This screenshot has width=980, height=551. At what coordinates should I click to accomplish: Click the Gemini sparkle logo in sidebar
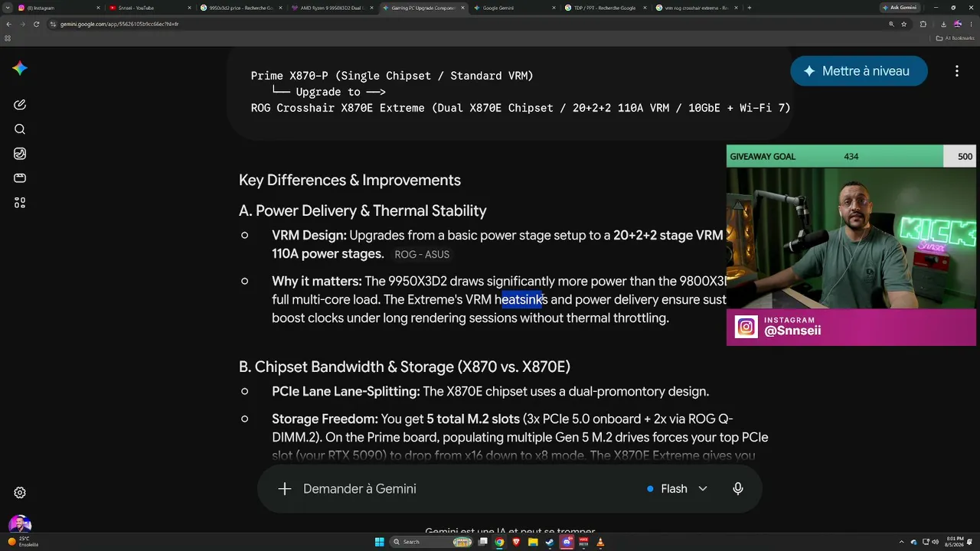pyautogui.click(x=20, y=69)
